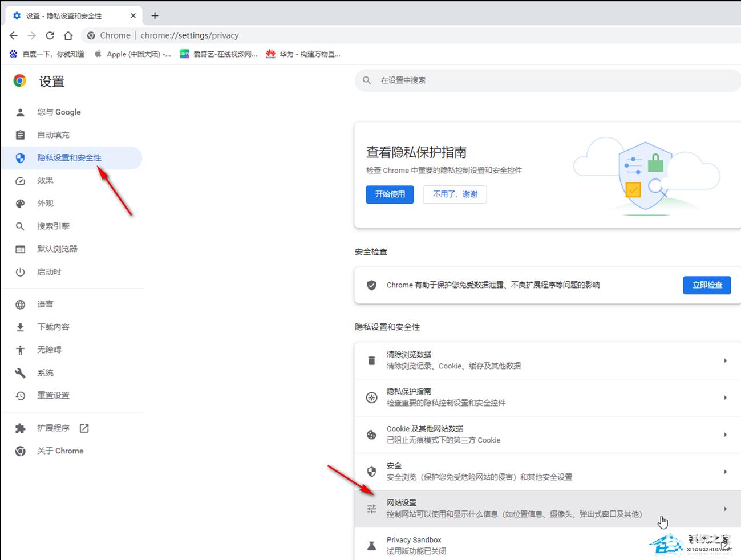Viewport: 741px width, 560px height.
Task: Reload the settings page
Action: pos(50,35)
